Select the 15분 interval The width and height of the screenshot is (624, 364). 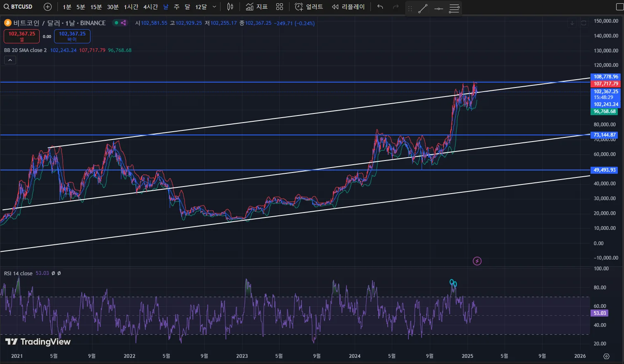pyautogui.click(x=96, y=7)
